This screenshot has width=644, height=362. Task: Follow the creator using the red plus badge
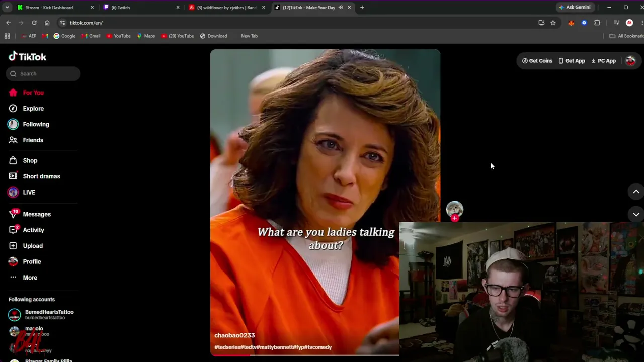pyautogui.click(x=455, y=218)
